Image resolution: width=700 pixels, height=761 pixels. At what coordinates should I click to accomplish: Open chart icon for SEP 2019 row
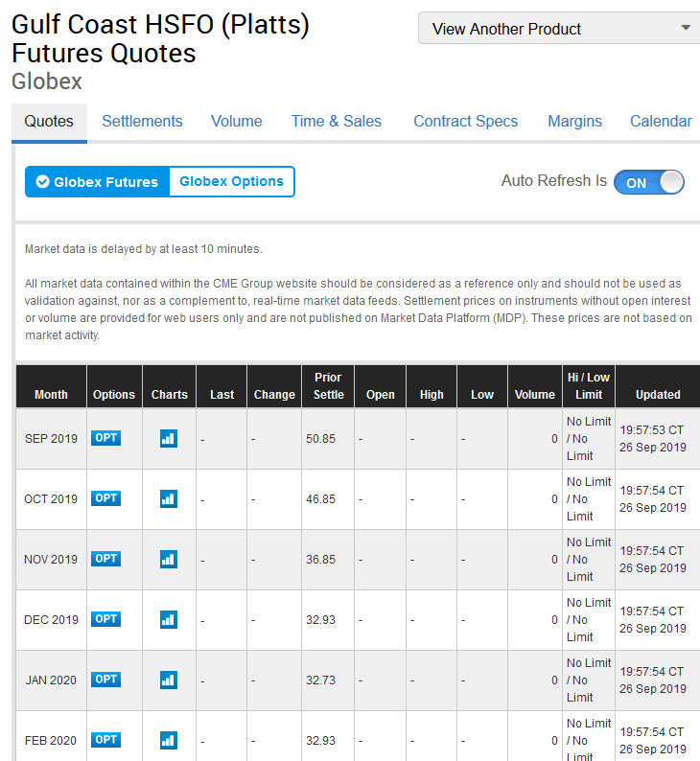[169, 438]
